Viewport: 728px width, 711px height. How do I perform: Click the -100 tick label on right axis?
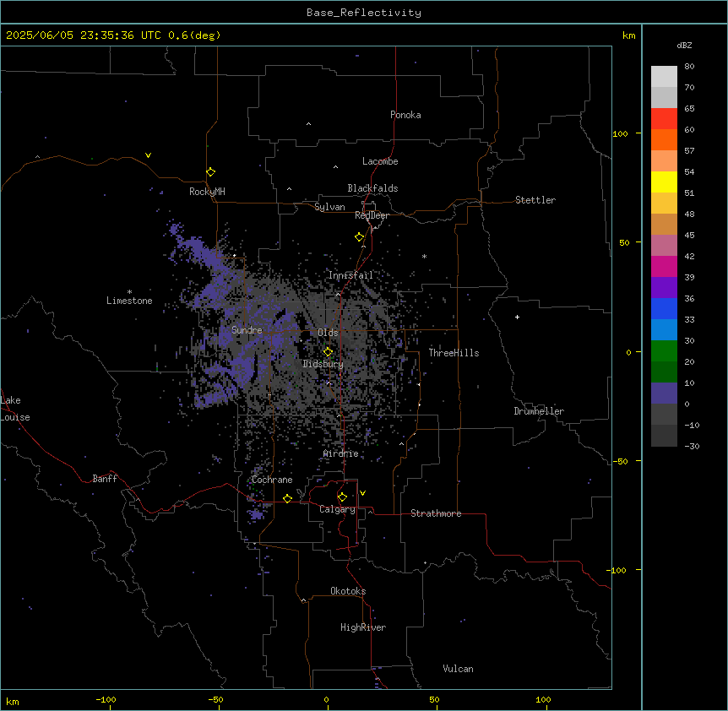617,570
